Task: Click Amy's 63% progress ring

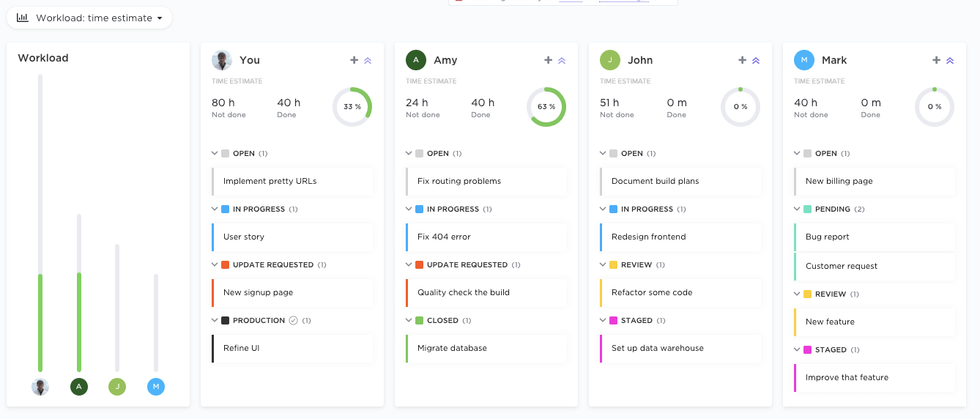Action: (x=546, y=107)
